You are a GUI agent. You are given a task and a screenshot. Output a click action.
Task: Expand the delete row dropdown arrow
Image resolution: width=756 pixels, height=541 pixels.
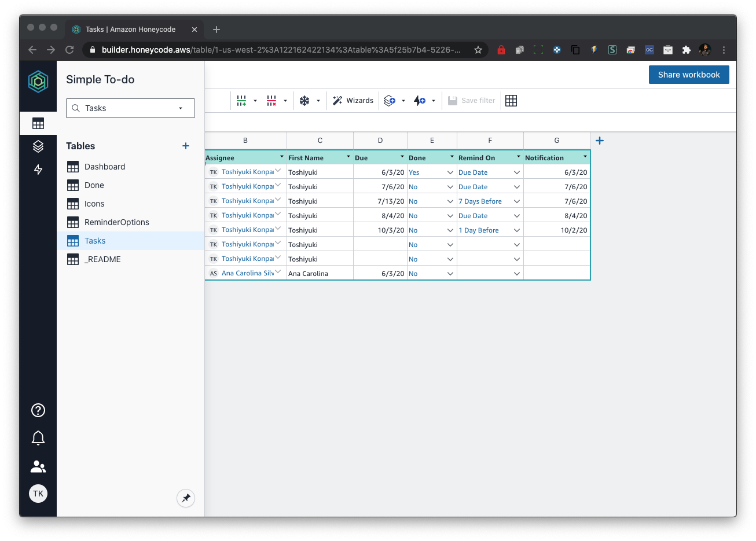pyautogui.click(x=285, y=101)
